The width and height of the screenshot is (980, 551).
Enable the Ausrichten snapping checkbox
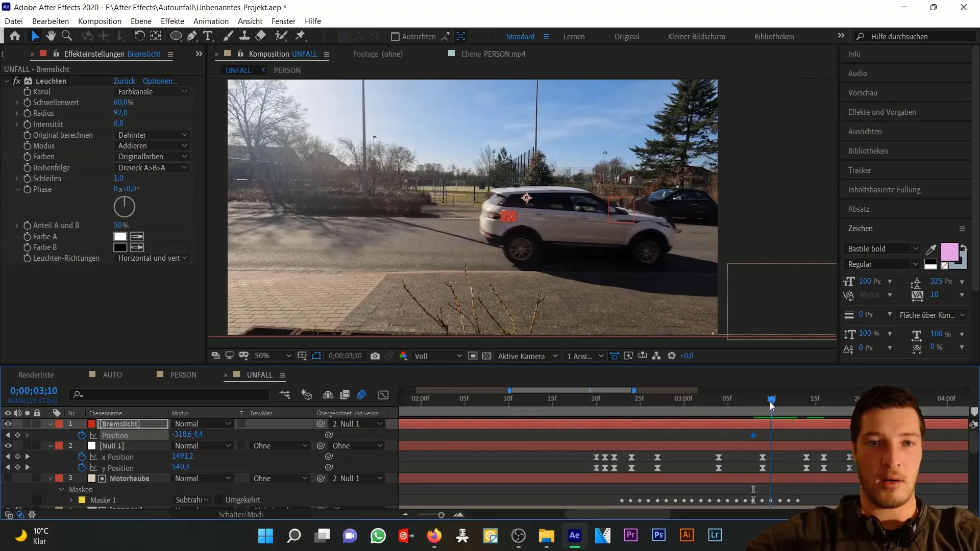click(x=395, y=37)
